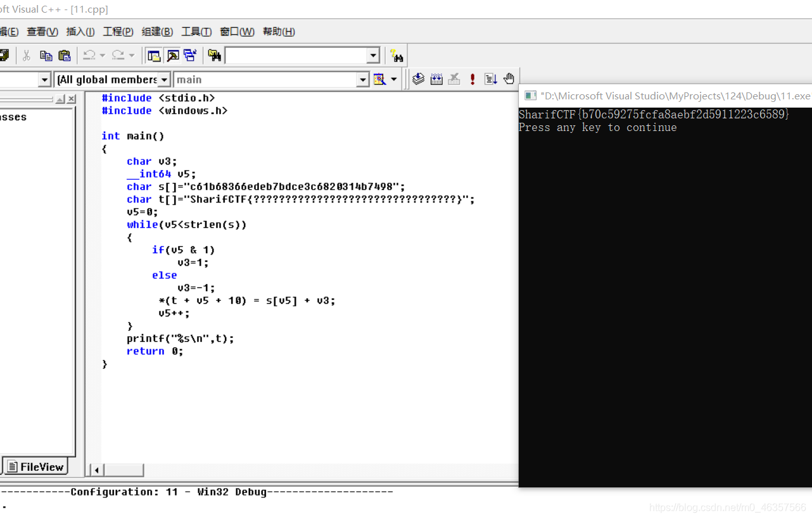Open the Undo history dropdown arrow
Image resolution: width=812 pixels, height=519 pixels.
pyautogui.click(x=102, y=56)
